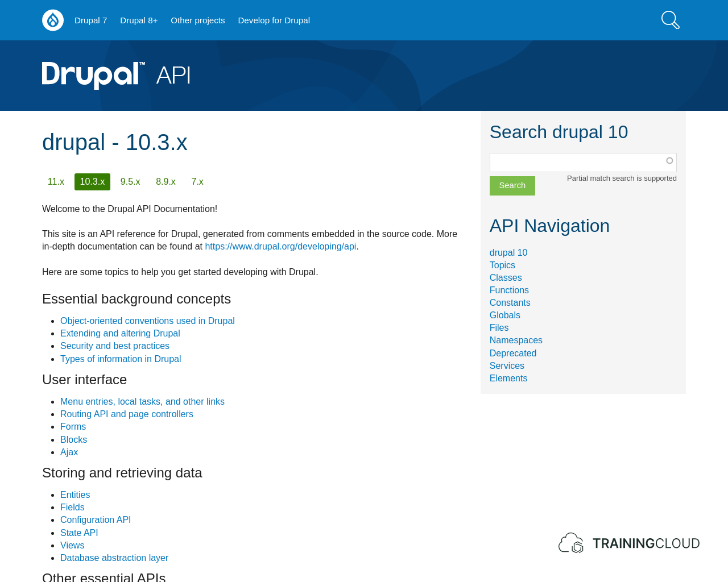Click 'Partial match search is supported' note
Image resolution: width=728 pixels, height=582 pixels.
pos(622,178)
